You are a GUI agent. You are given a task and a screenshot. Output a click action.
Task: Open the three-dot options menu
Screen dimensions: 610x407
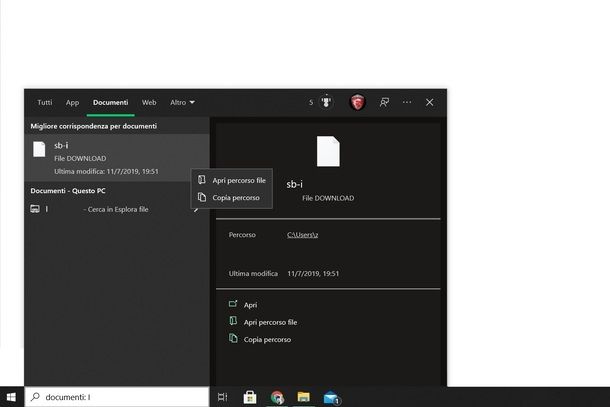click(x=407, y=102)
